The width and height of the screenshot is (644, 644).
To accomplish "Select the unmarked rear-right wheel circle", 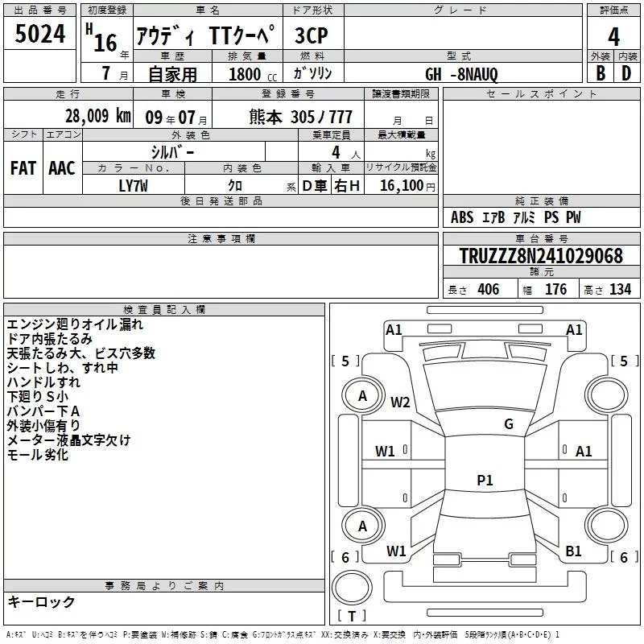I will tap(607, 526).
